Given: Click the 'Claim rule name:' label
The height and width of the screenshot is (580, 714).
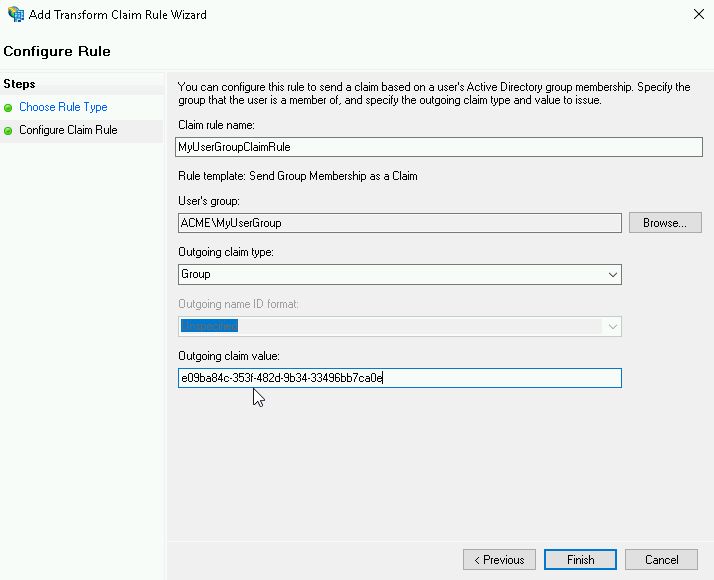Looking at the screenshot, I should point(216,125).
